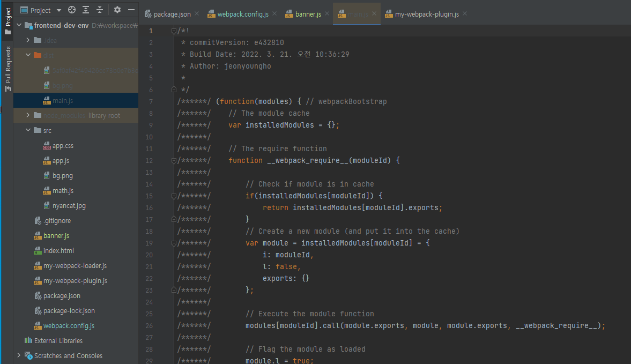Open Project side tool tab
The width and height of the screenshot is (631, 364).
coord(8,21)
